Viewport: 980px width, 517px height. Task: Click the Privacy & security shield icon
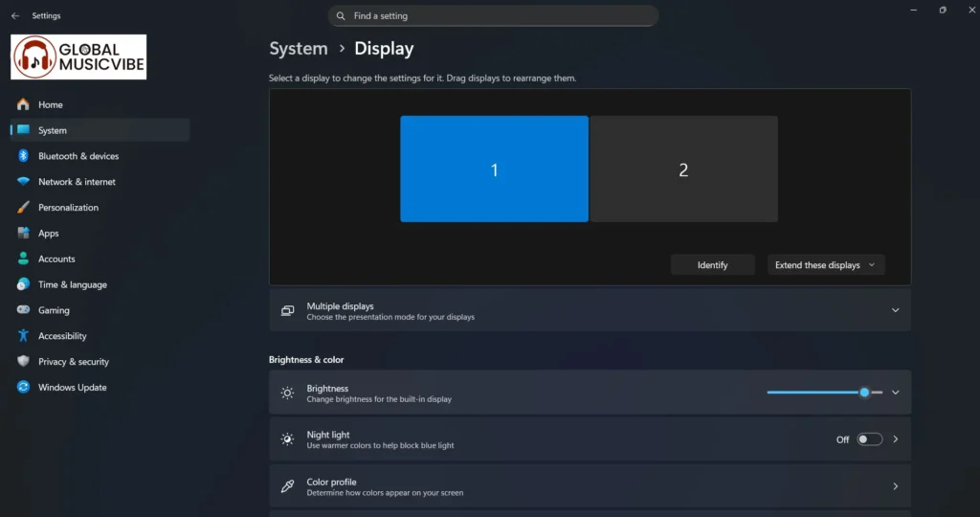[x=23, y=361]
